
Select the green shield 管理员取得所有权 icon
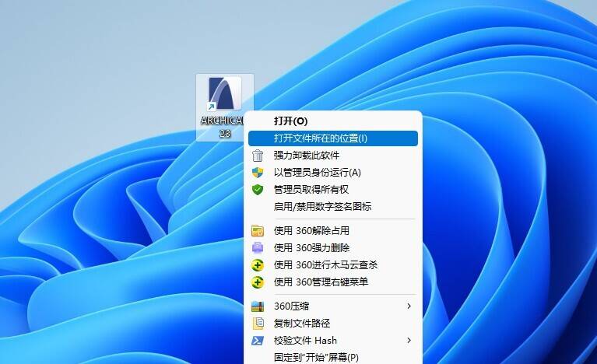coord(258,190)
